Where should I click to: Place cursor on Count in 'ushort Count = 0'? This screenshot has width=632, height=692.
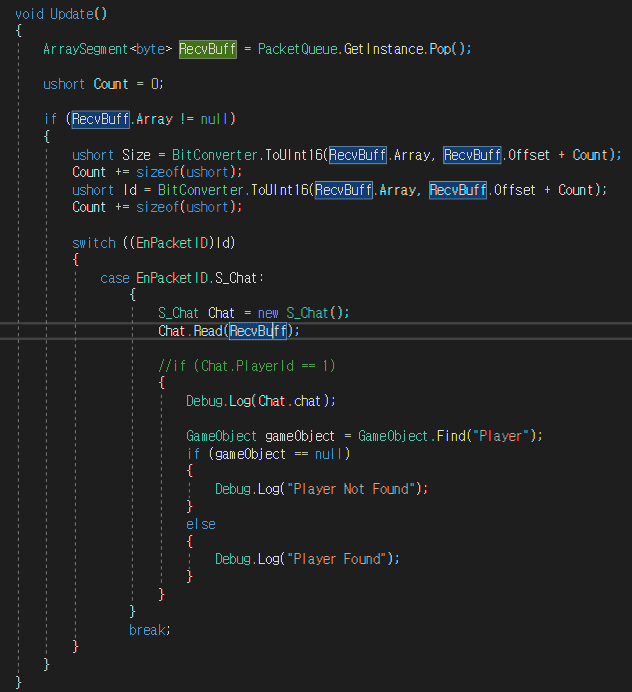111,84
